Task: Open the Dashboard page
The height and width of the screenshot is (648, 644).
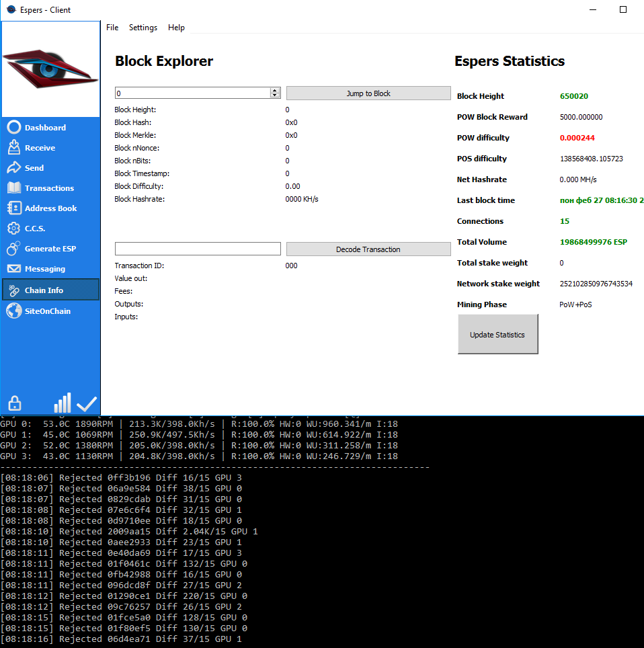Action: 50,127
